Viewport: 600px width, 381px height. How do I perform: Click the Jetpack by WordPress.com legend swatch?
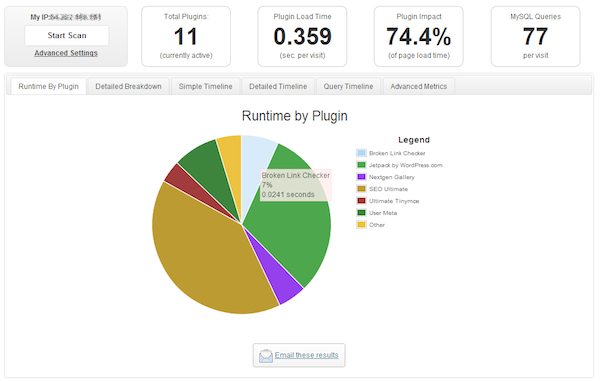[361, 165]
